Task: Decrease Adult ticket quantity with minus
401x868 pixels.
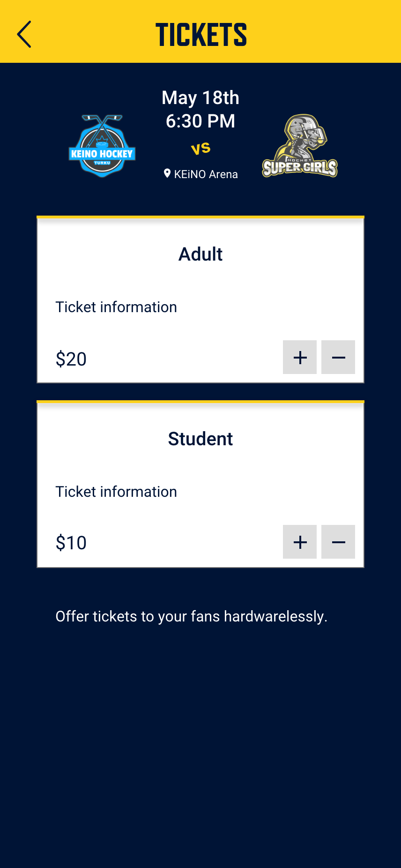Action: [x=338, y=357]
